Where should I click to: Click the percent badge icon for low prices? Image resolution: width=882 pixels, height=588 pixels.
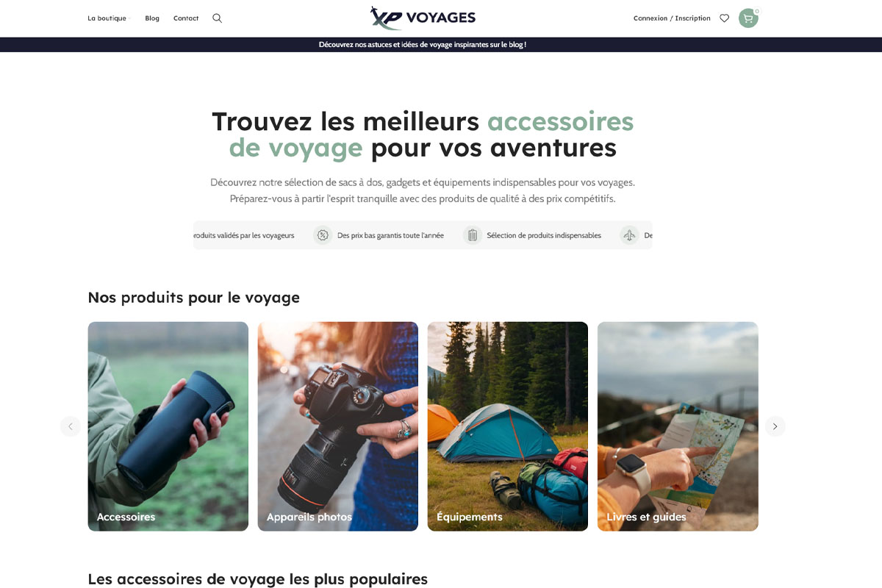[323, 235]
